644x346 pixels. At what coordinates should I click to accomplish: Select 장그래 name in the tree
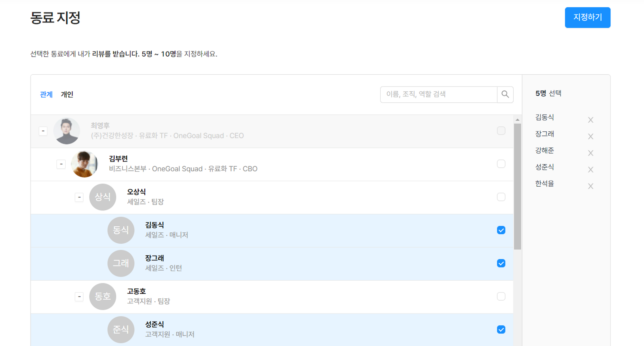pos(155,258)
